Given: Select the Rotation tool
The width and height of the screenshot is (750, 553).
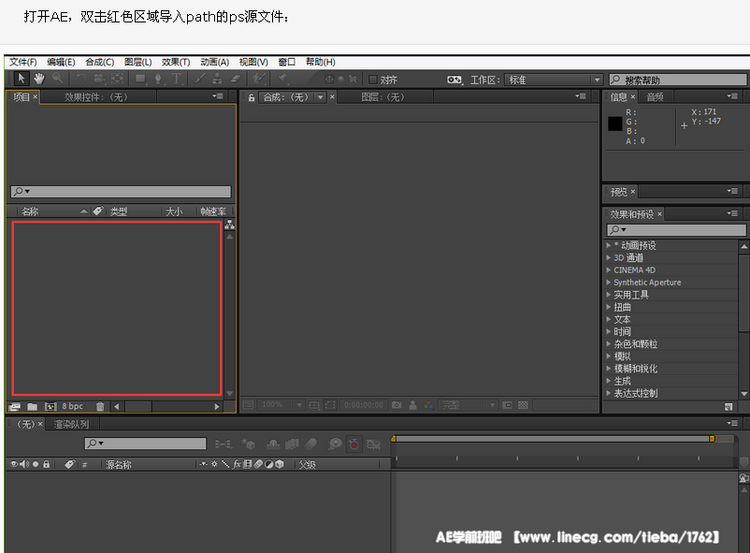Looking at the screenshot, I should (x=81, y=79).
